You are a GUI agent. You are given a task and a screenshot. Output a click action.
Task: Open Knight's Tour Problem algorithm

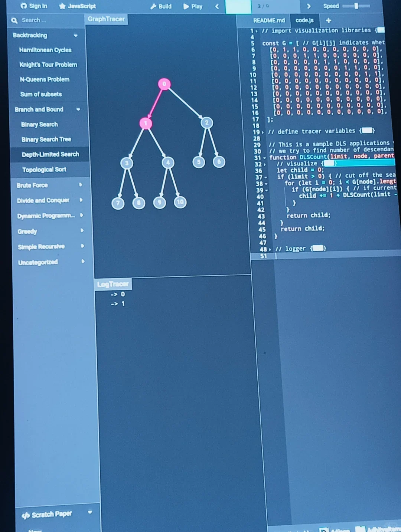point(48,65)
